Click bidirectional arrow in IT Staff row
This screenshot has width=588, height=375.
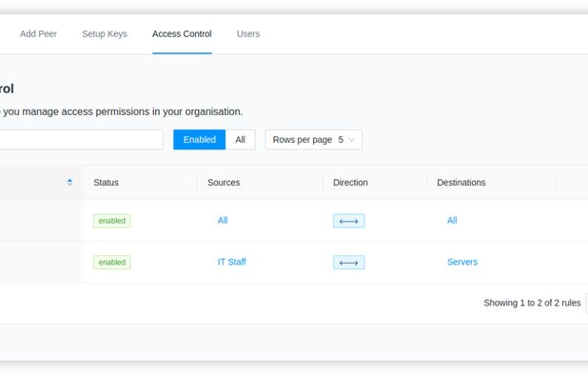tap(349, 263)
